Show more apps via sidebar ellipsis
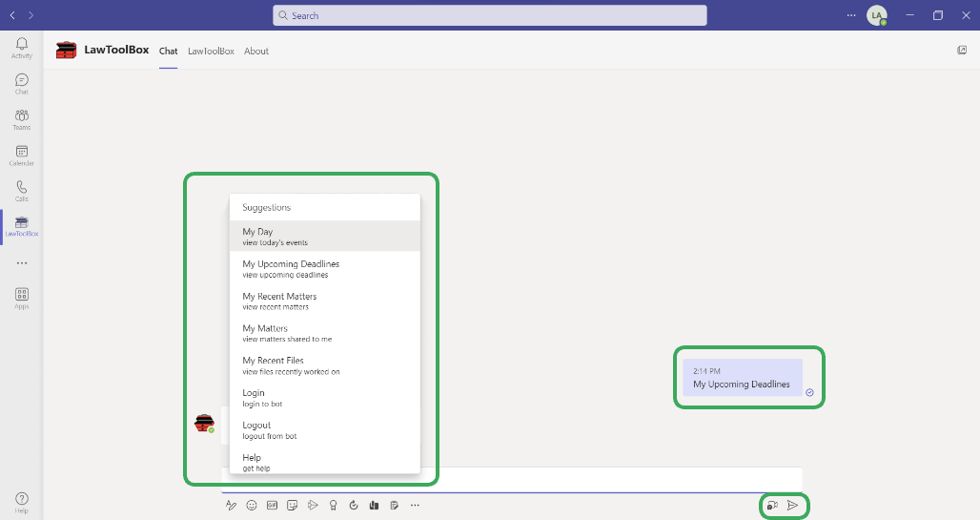The height and width of the screenshot is (520, 980). coord(22,263)
